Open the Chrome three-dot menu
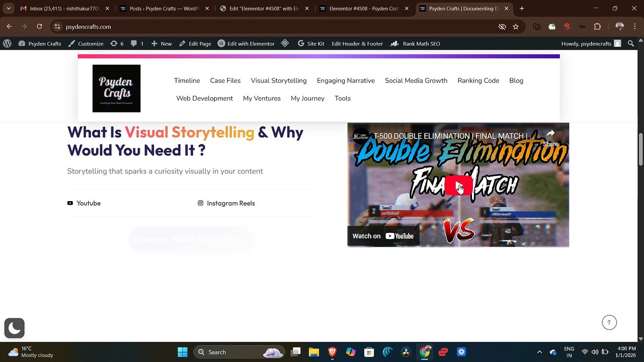The width and height of the screenshot is (644, 362). pyautogui.click(x=634, y=27)
